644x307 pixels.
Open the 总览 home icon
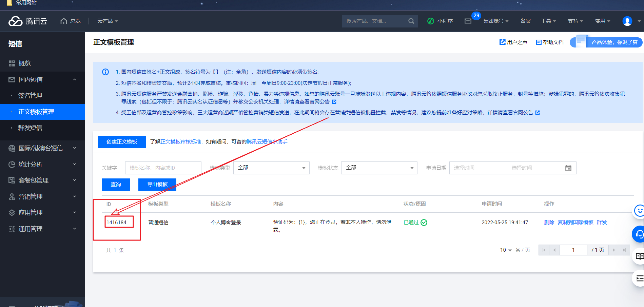(63, 21)
